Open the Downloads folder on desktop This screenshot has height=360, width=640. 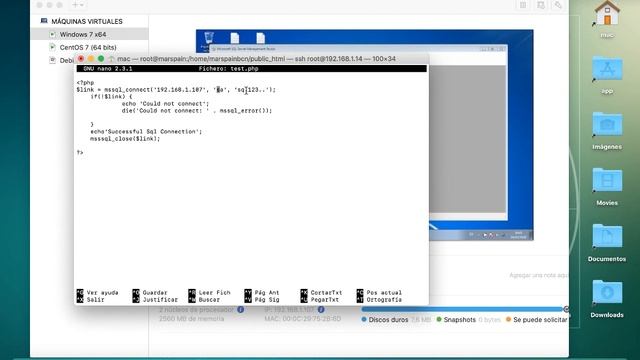[607, 298]
